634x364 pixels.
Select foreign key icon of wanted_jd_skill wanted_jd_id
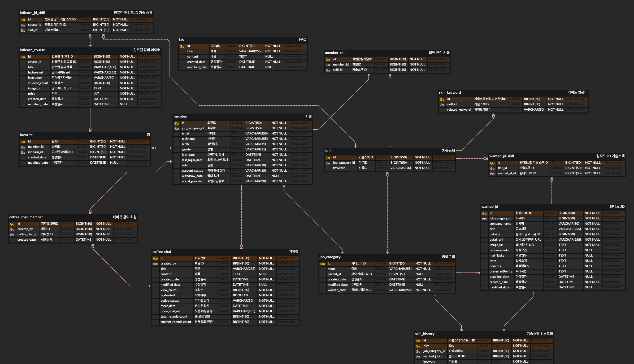click(492, 174)
